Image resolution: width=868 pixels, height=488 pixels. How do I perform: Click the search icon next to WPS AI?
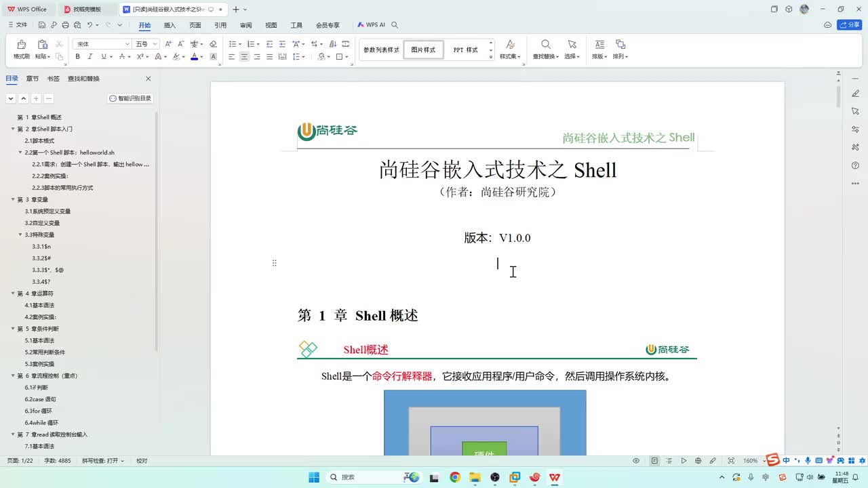[395, 25]
